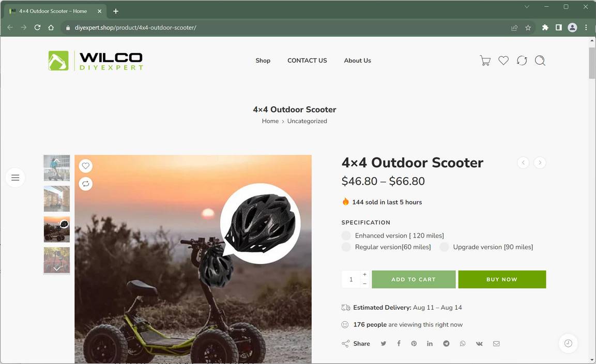Open the shopping cart icon
Viewport: 596px width, 364px height.
(x=485, y=61)
